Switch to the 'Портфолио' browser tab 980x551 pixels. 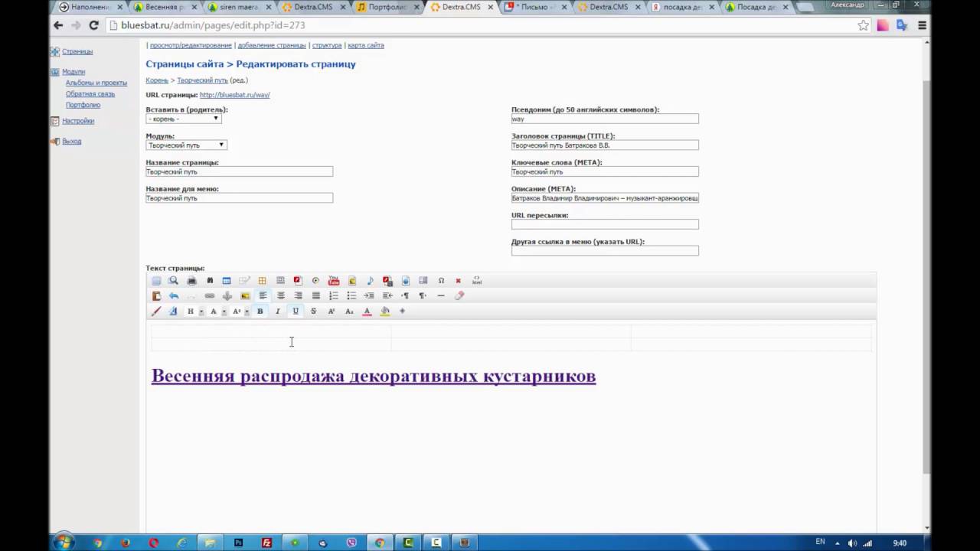[387, 7]
